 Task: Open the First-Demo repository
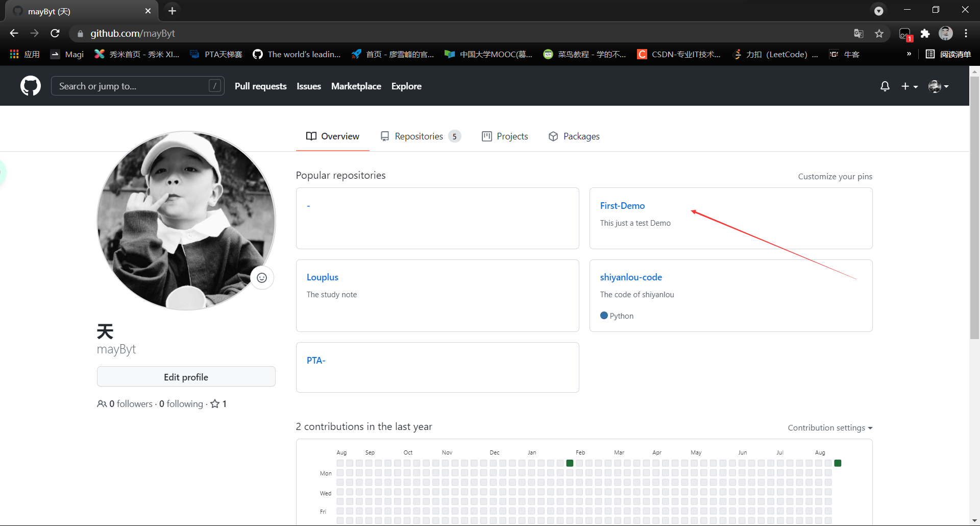(x=622, y=206)
